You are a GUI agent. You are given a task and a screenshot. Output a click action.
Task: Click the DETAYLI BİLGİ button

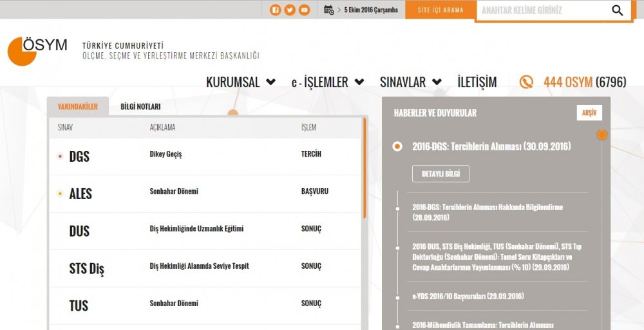[440, 174]
